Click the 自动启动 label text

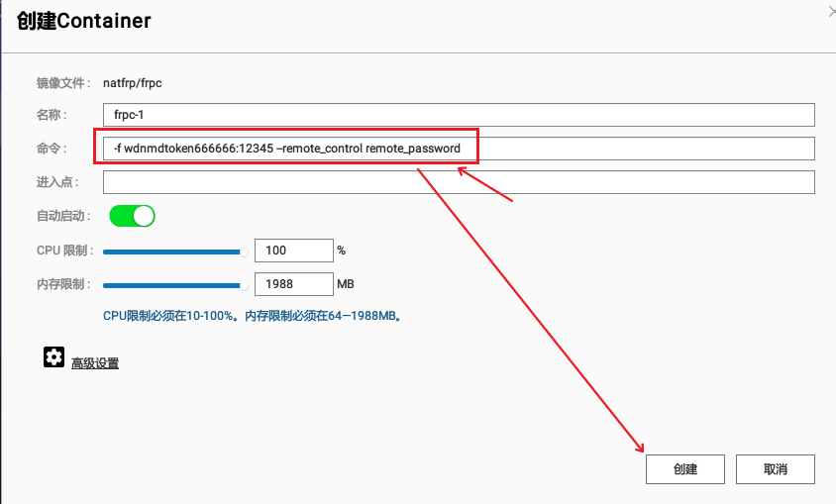click(x=63, y=216)
